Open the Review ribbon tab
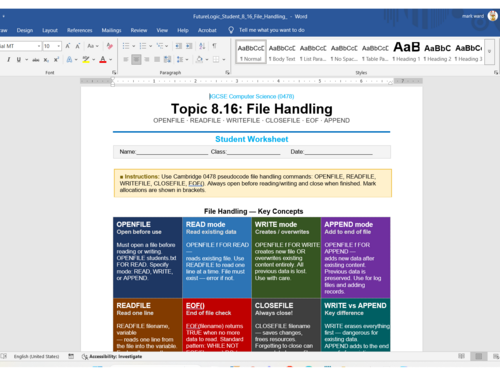 click(139, 30)
